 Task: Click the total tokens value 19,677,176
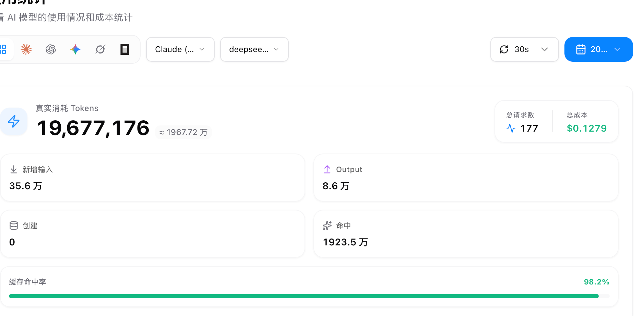[x=93, y=128]
